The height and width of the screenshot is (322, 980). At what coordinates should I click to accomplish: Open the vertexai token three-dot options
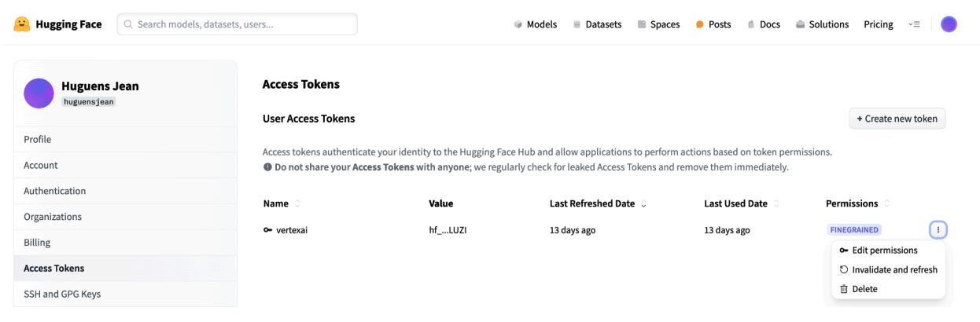pyautogui.click(x=938, y=230)
